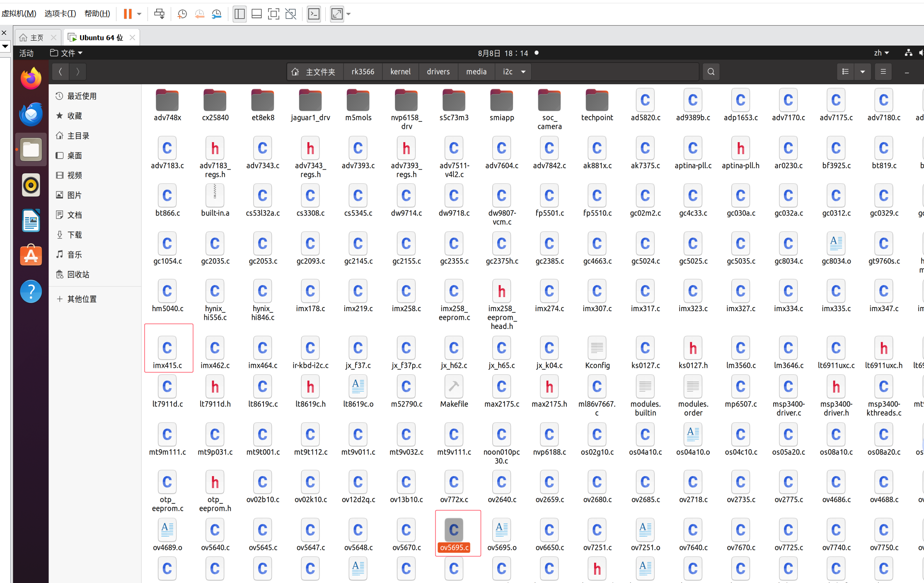Open VMware console view icon
924x583 pixels.
[x=314, y=14]
